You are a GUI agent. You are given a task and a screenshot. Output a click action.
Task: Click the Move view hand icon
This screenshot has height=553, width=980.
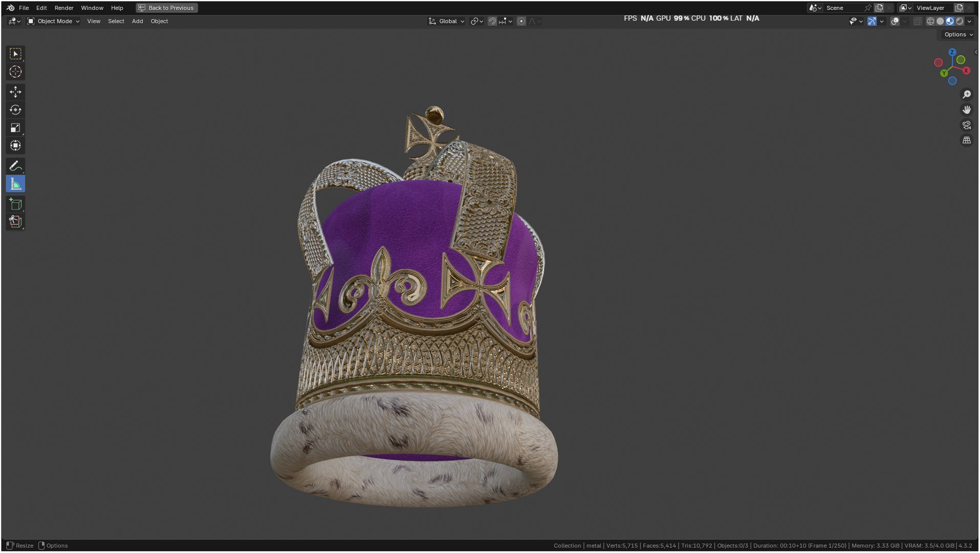point(967,110)
